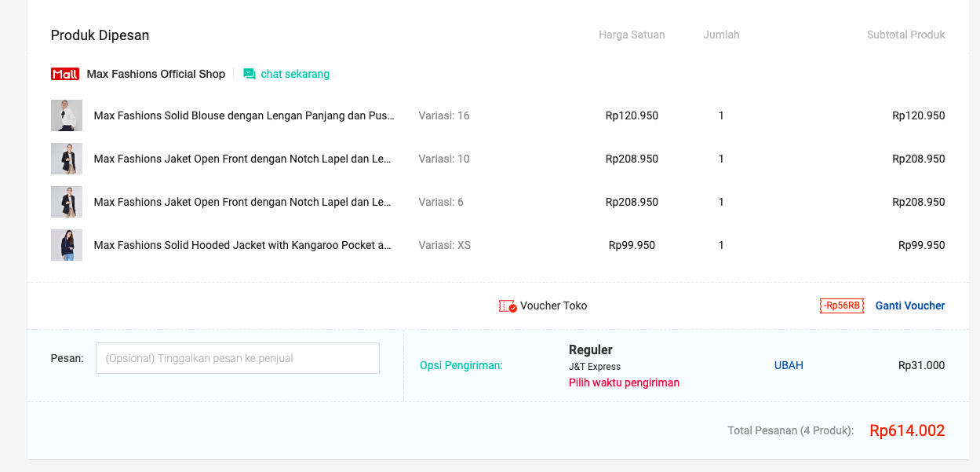Open the Solid Blouse product thumbnail

67,115
